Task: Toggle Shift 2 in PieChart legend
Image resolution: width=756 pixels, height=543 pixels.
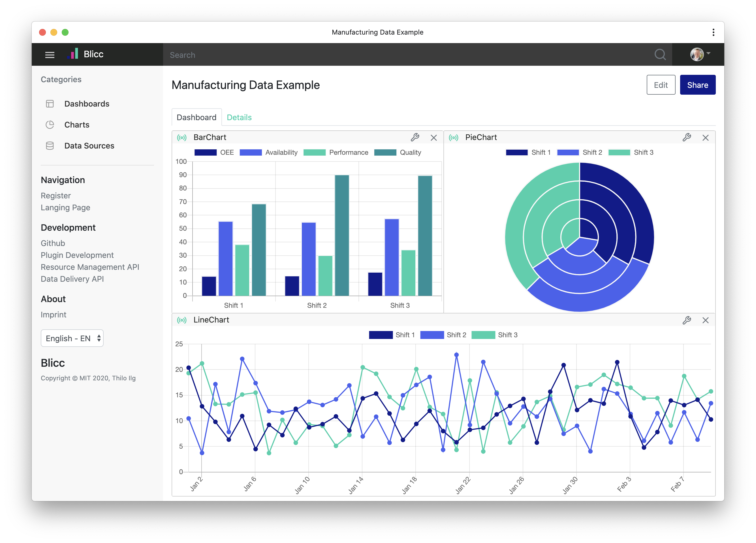Action: point(579,152)
